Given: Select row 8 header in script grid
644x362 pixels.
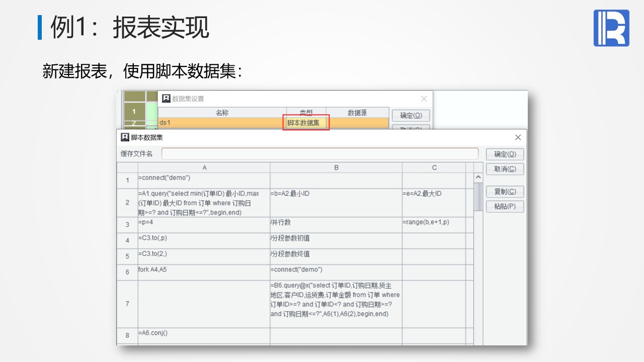Looking at the screenshot, I should (127, 335).
